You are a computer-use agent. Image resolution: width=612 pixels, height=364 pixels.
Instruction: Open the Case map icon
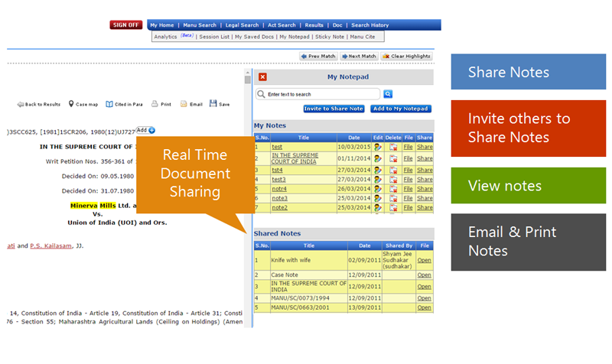(x=70, y=104)
